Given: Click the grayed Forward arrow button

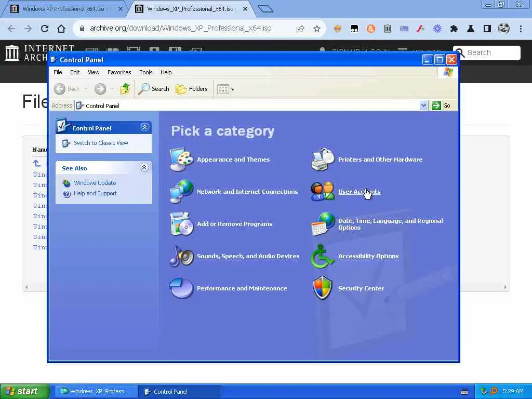Looking at the screenshot, I should tap(100, 89).
